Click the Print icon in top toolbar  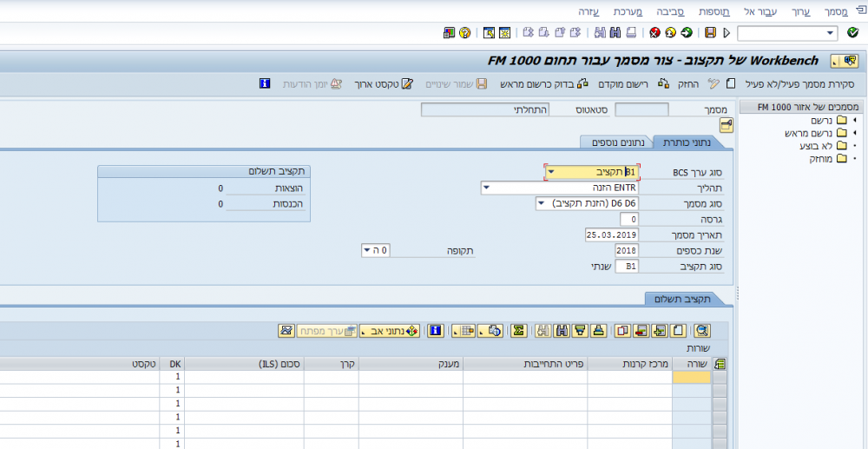coord(630,33)
